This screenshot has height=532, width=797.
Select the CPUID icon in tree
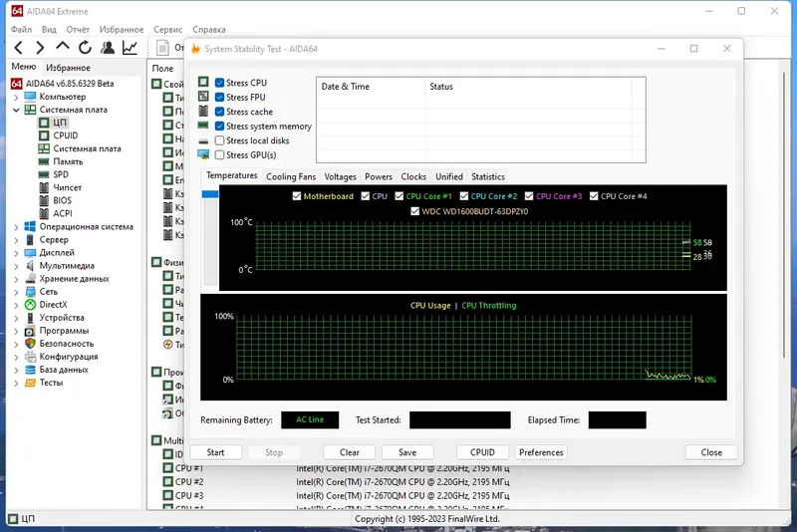pyautogui.click(x=44, y=135)
